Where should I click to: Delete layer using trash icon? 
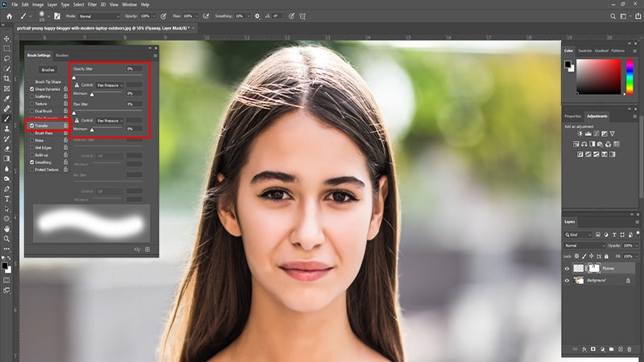coord(630,349)
